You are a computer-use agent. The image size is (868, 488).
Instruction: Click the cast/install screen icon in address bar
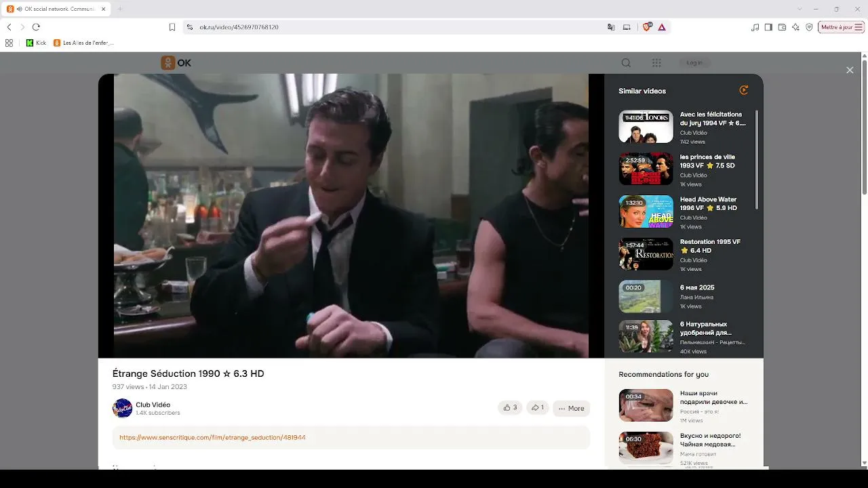627,27
